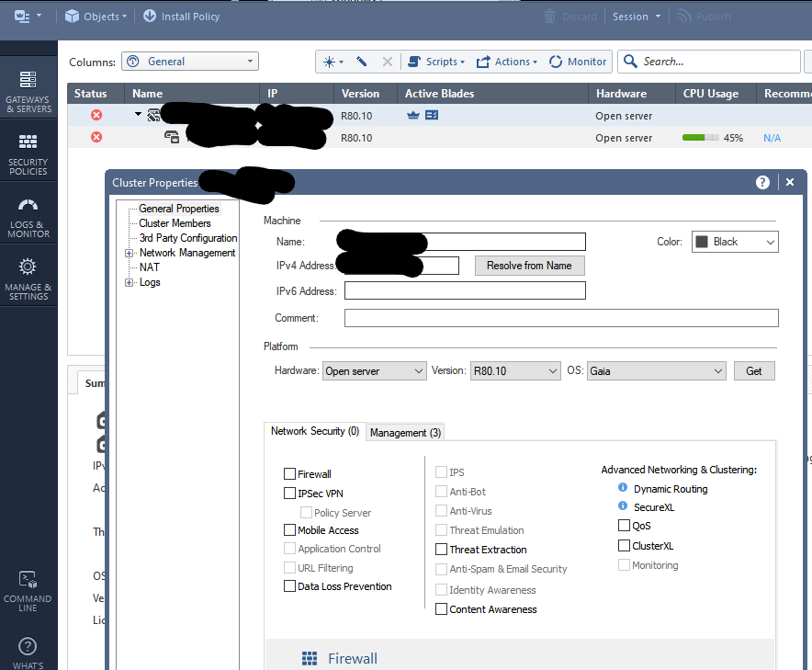Click the 45% CPU usage bar

[x=700, y=137]
